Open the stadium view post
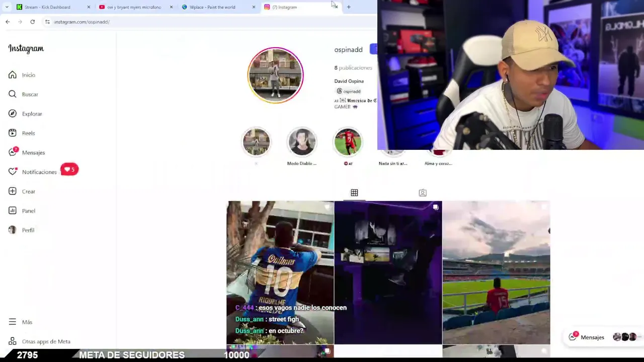 tap(496, 273)
